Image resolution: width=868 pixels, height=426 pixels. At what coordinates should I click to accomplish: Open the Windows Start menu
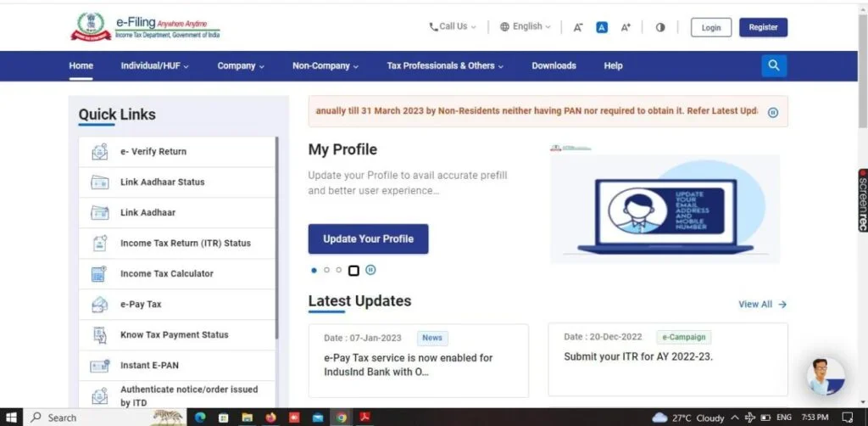pos(11,418)
